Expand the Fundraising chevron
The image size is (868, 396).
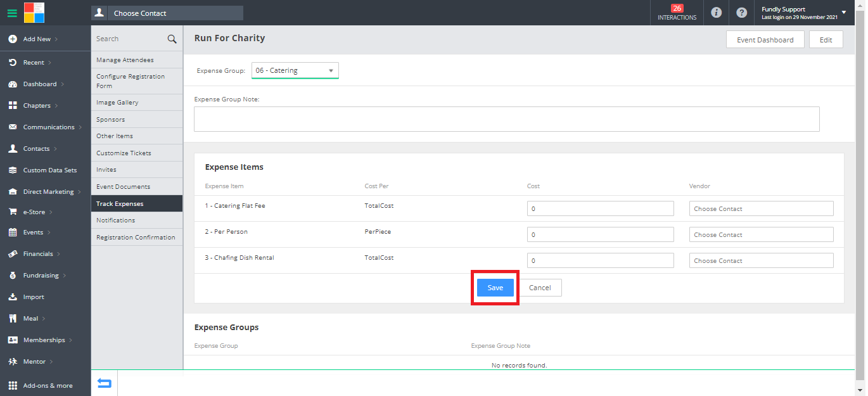pyautogui.click(x=64, y=276)
